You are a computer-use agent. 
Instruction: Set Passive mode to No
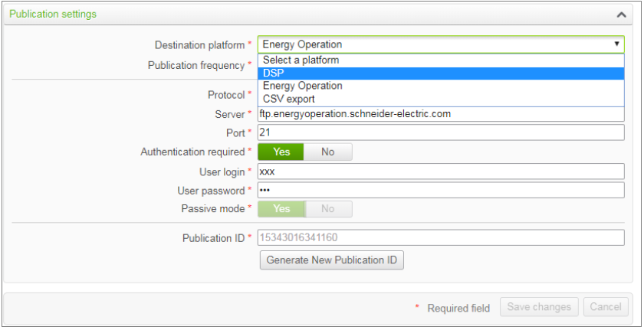tap(328, 209)
